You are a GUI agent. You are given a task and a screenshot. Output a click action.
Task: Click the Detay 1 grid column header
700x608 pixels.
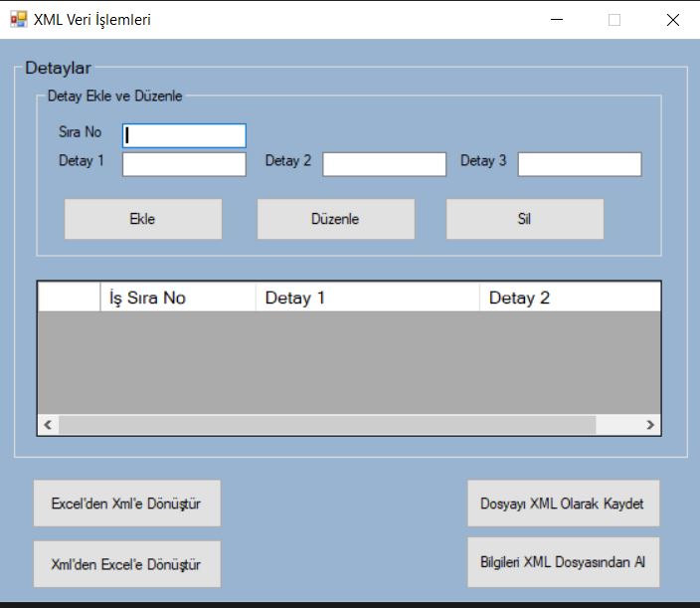pyautogui.click(x=368, y=298)
